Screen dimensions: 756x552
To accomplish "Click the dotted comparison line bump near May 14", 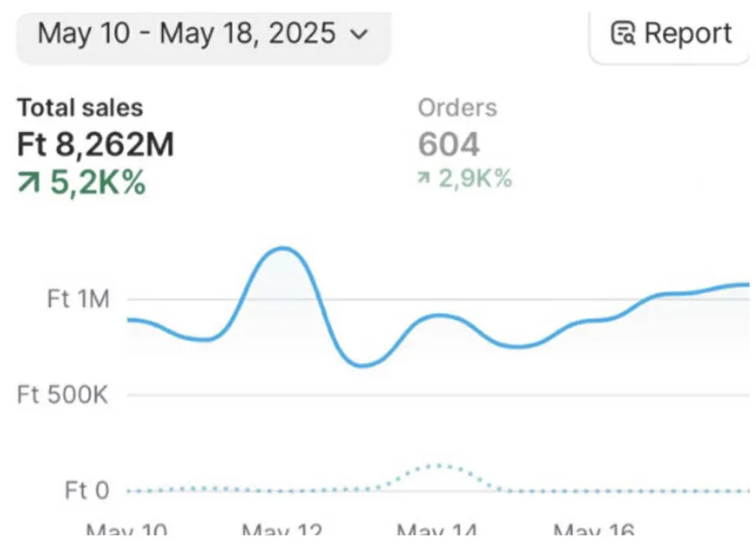I will tap(439, 465).
